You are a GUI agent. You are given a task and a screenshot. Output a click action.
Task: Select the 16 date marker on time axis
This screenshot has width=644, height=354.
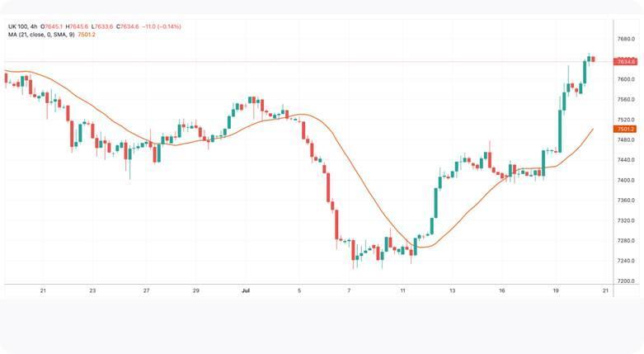click(501, 290)
